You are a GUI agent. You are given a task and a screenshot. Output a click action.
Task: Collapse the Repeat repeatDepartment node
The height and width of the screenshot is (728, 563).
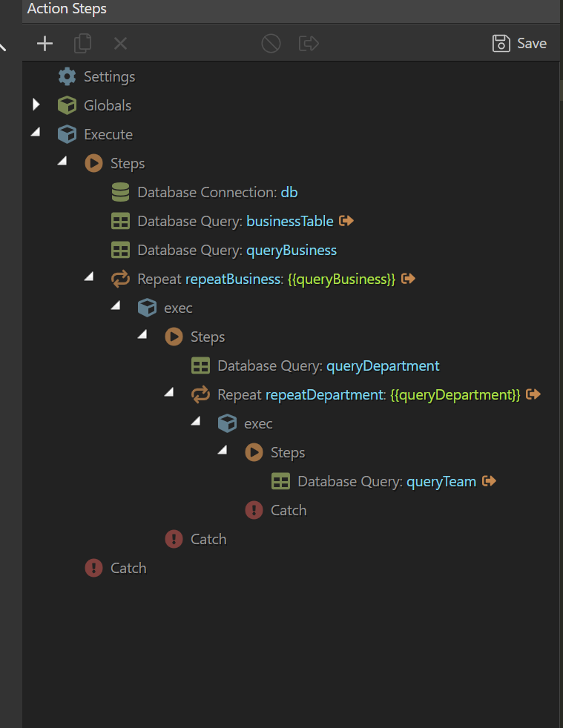pyautogui.click(x=170, y=392)
